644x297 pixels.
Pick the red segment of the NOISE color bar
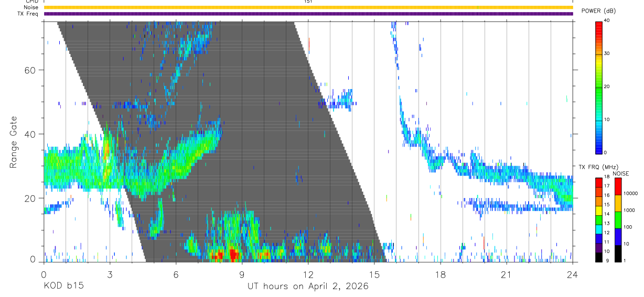618,186
